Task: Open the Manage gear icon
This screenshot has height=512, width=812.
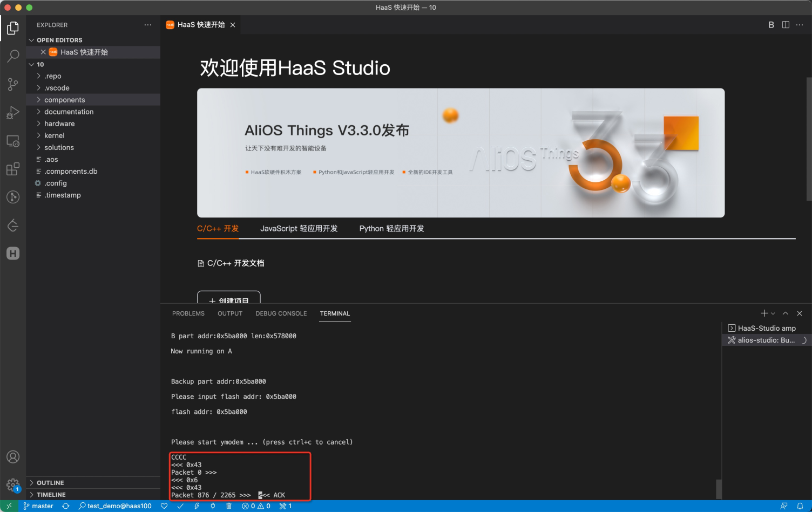Action: 13,484
